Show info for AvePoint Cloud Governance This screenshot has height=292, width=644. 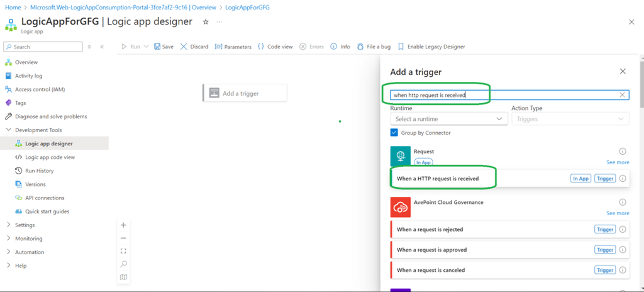[622, 203]
